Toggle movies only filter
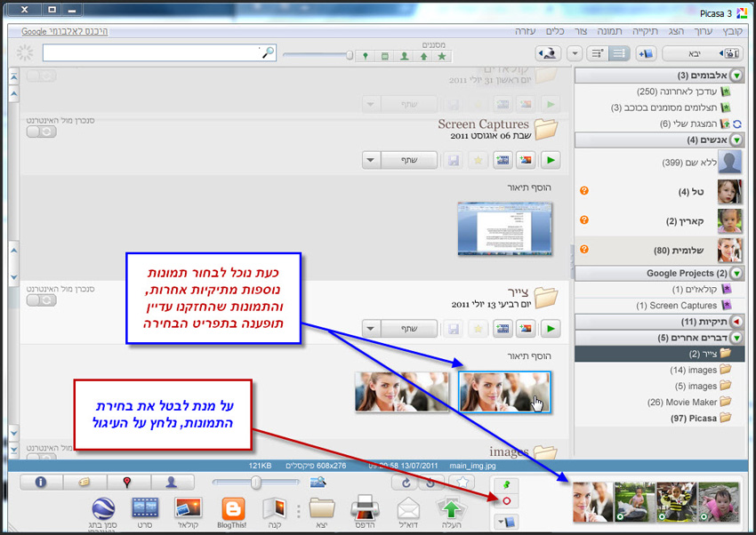This screenshot has height=535, width=756. click(x=385, y=56)
